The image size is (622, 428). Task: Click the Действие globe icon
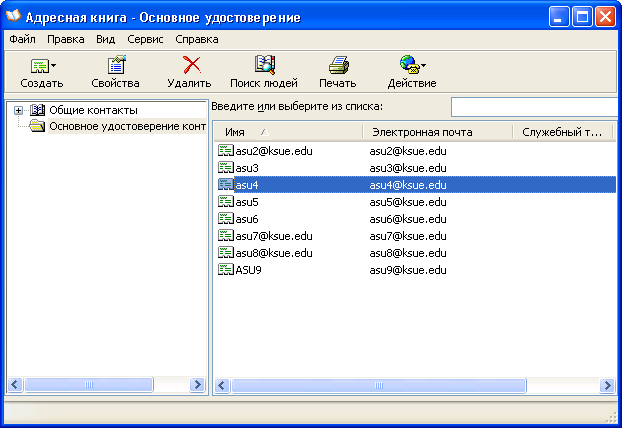[409, 65]
